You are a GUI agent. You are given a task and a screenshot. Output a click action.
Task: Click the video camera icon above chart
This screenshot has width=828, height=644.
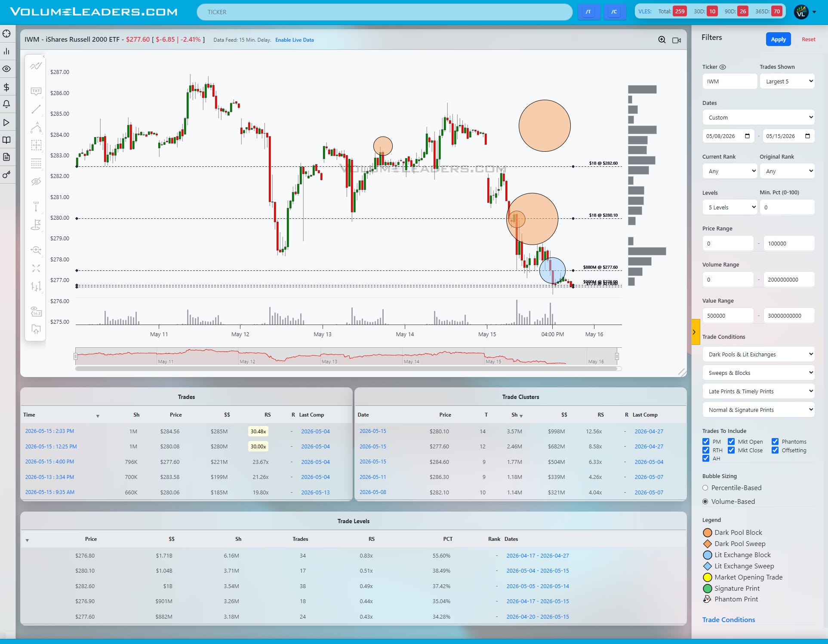pos(677,40)
